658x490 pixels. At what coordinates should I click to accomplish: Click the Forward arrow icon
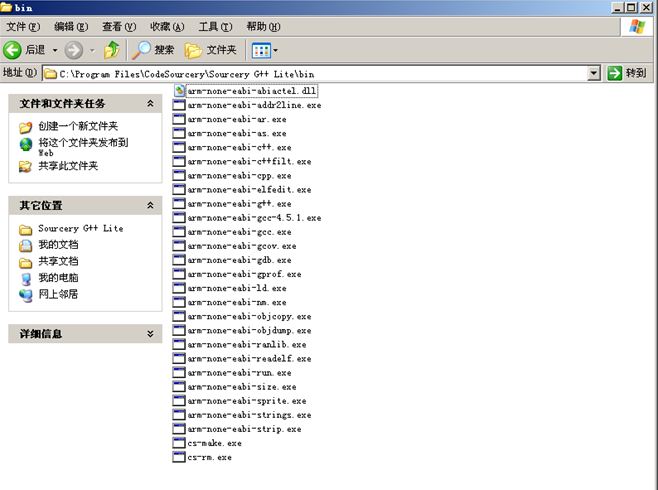(73, 50)
